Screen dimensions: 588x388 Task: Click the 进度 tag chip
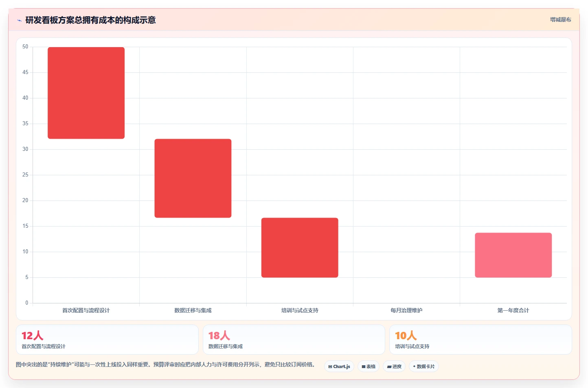(394, 366)
